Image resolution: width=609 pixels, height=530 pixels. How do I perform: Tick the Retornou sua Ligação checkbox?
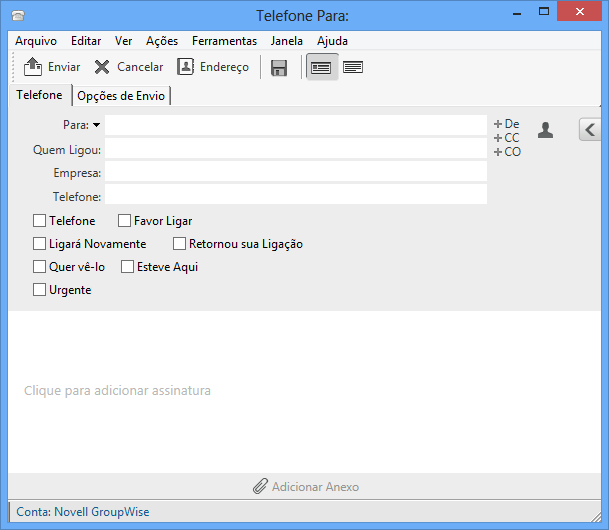click(179, 244)
